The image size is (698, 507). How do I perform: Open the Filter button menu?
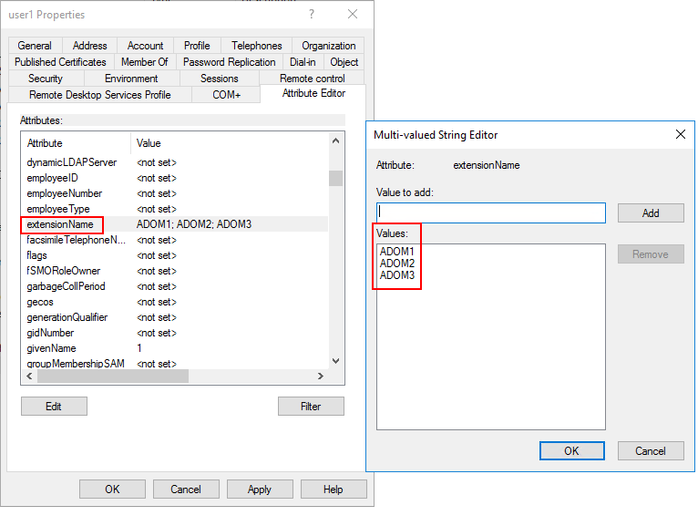point(311,406)
